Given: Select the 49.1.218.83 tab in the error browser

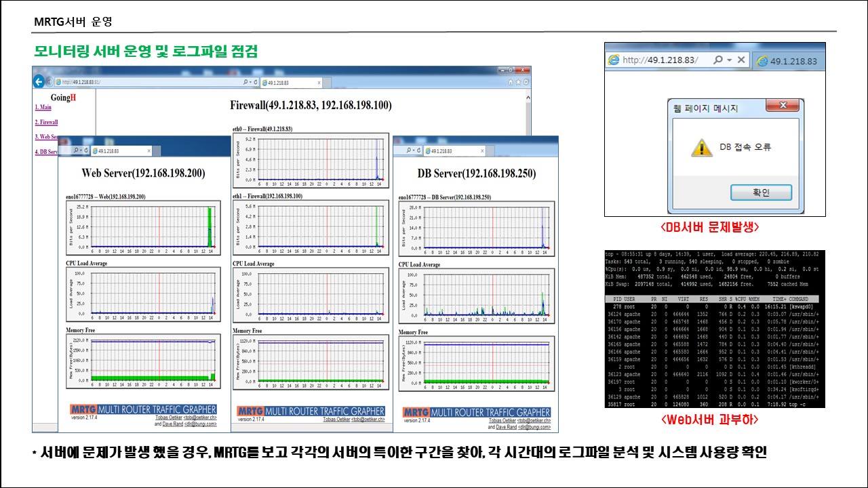Looking at the screenshot, I should point(791,60).
